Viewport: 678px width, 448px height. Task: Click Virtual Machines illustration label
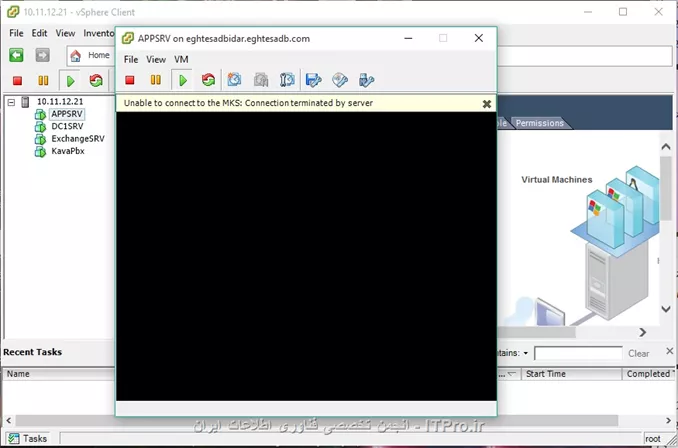pos(557,180)
